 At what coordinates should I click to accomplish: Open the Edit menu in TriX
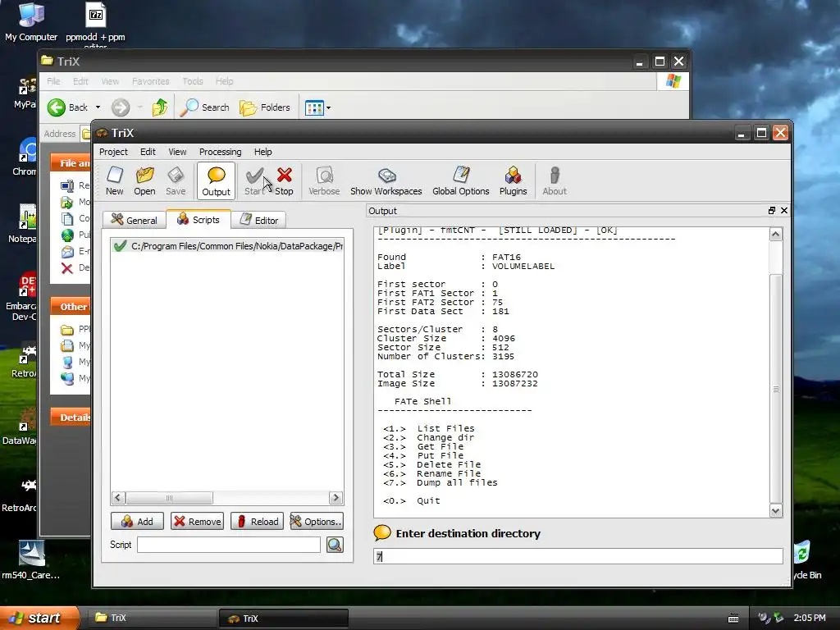(x=148, y=152)
